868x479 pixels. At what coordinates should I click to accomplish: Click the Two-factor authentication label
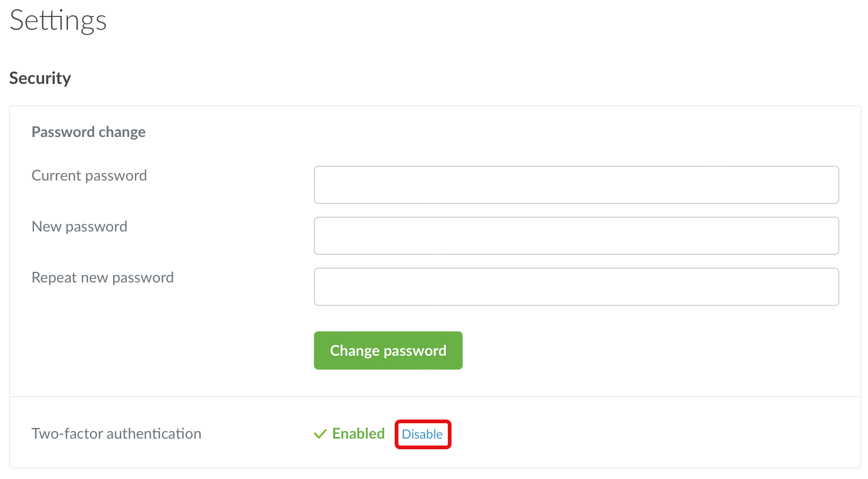[x=116, y=433]
